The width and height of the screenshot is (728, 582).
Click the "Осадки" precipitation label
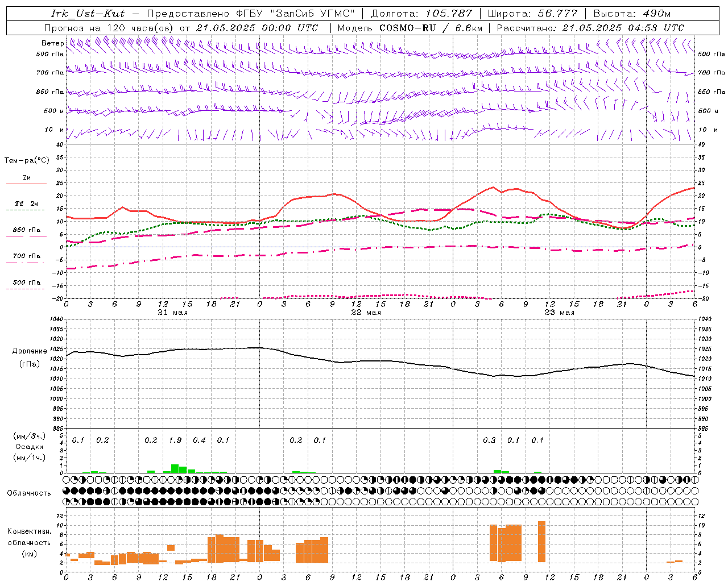click(x=30, y=447)
